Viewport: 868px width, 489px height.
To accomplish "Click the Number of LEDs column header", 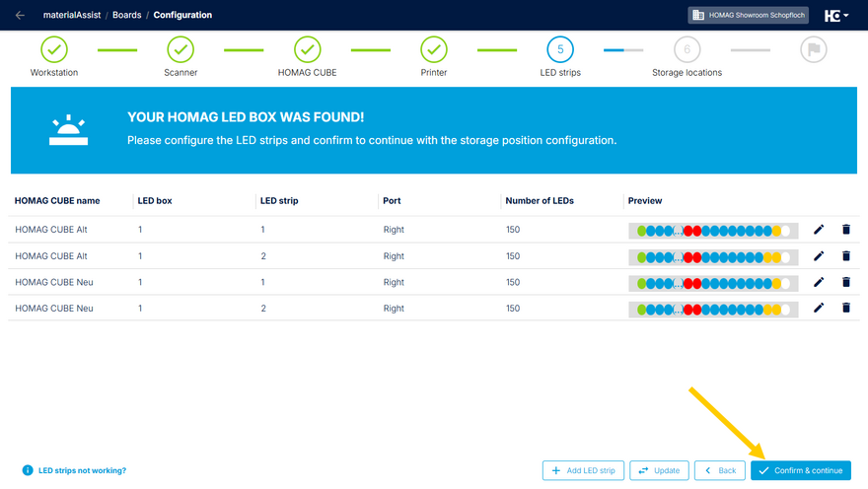I will pos(540,201).
